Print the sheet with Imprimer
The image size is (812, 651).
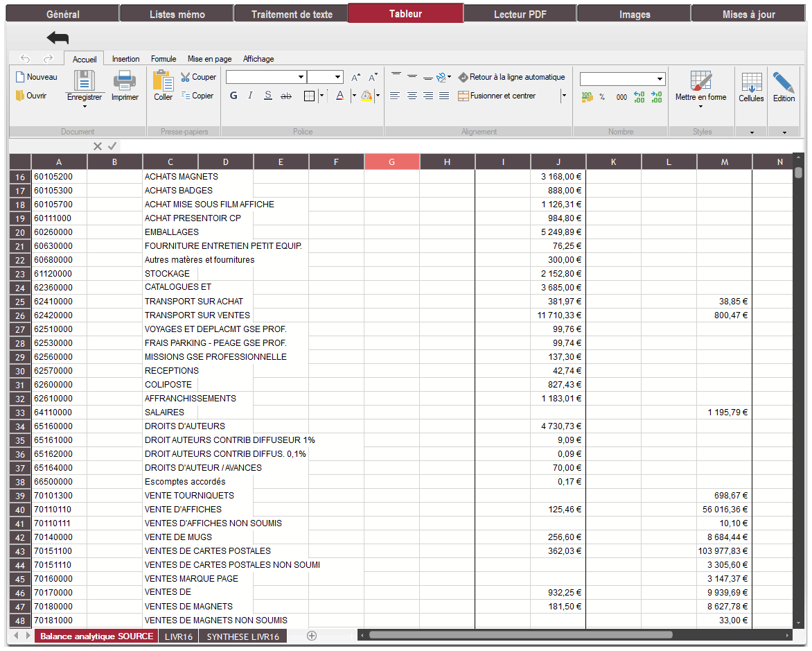tap(125, 86)
